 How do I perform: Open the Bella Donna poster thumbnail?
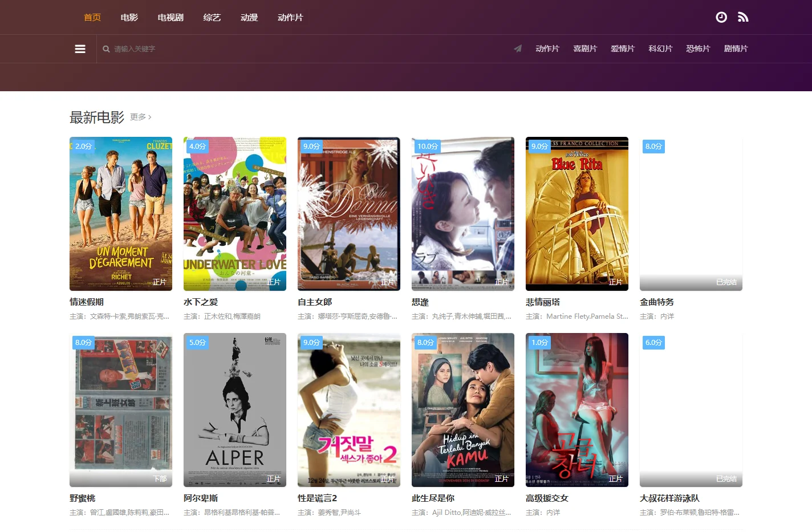pyautogui.click(x=349, y=214)
